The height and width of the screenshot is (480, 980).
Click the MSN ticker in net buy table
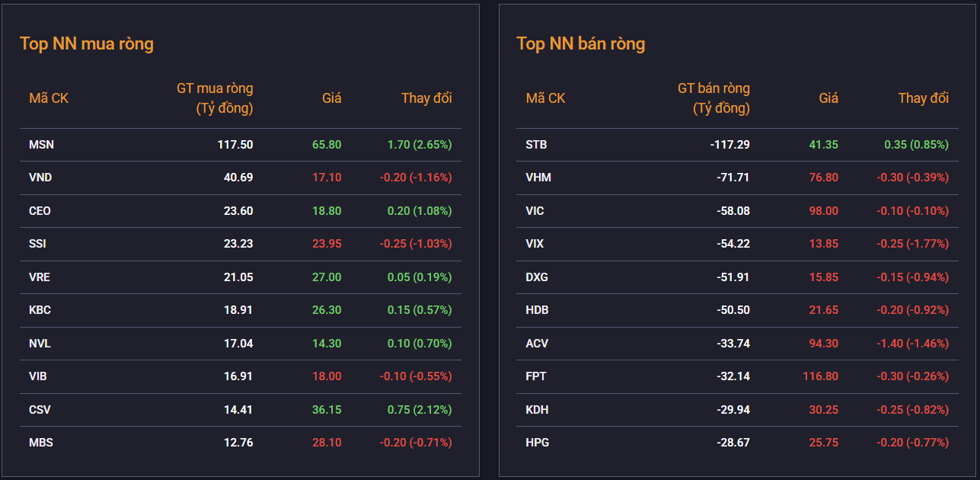(x=41, y=145)
